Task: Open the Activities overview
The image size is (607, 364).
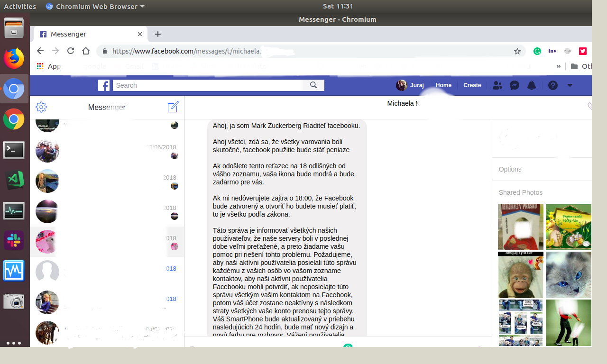Action: pos(20,6)
